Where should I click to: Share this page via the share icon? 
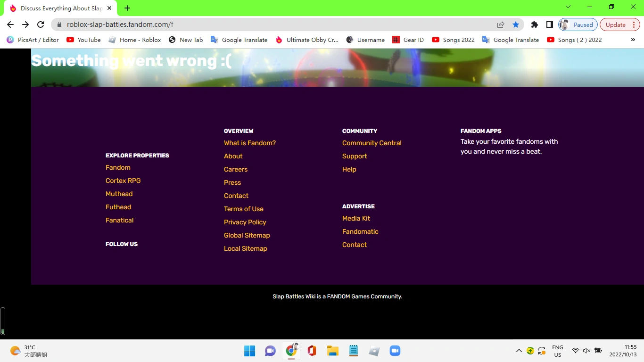point(500,24)
